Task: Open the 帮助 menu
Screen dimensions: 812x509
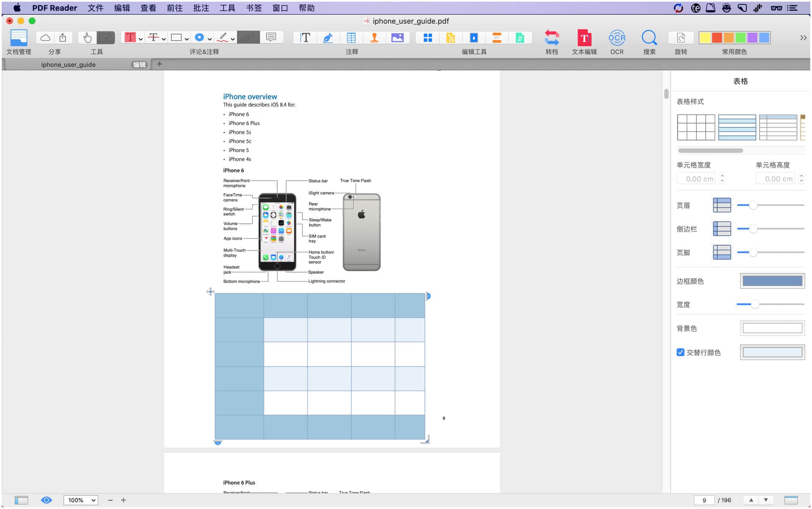Action: (307, 8)
